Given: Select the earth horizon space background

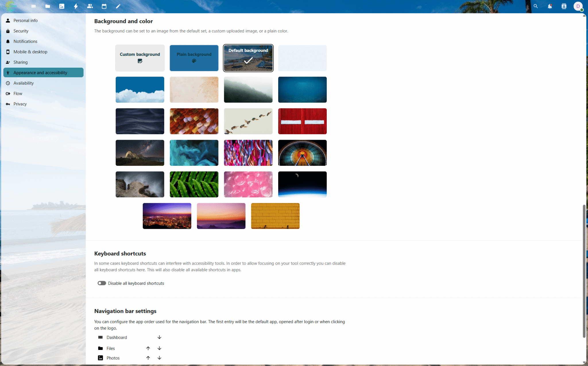Looking at the screenshot, I should tap(302, 184).
